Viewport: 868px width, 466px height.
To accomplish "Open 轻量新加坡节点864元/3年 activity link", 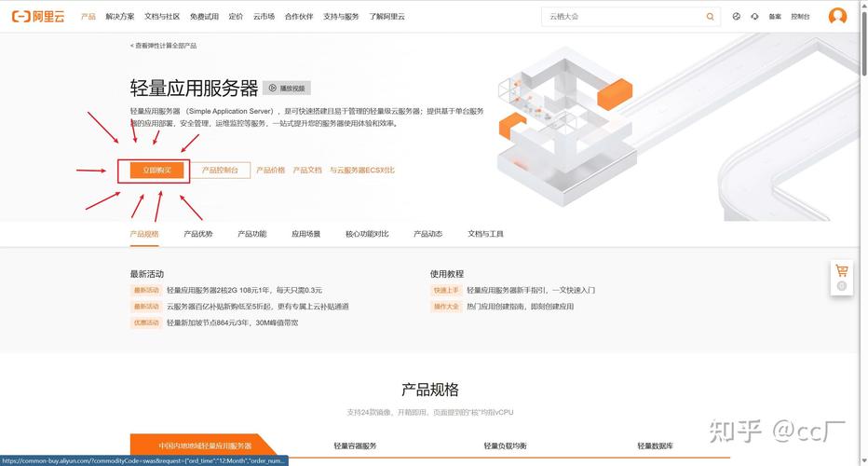I will 233,322.
